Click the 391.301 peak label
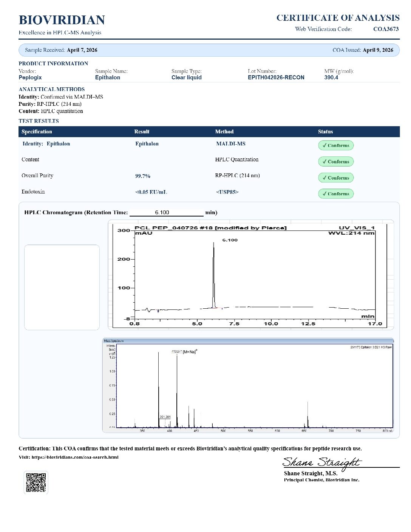Viewport: 411px width, 532px height. [165, 417]
